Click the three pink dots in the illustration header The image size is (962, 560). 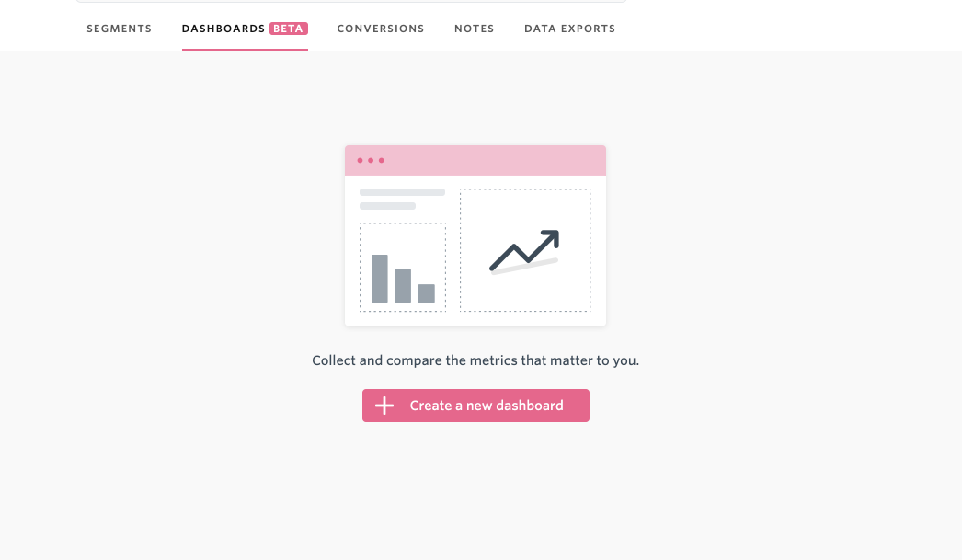point(371,161)
